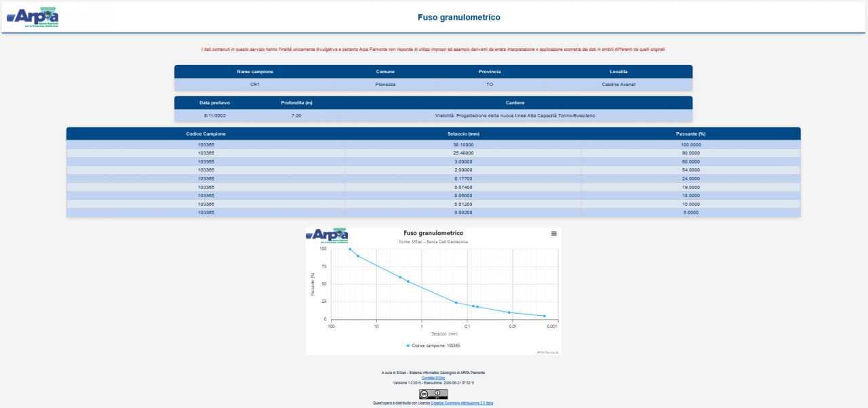Click the chart subtitle 'Fonte: SiGeo - Banca Dati Geotecnica'
Viewport: 868px width, 408px height.
click(x=433, y=242)
